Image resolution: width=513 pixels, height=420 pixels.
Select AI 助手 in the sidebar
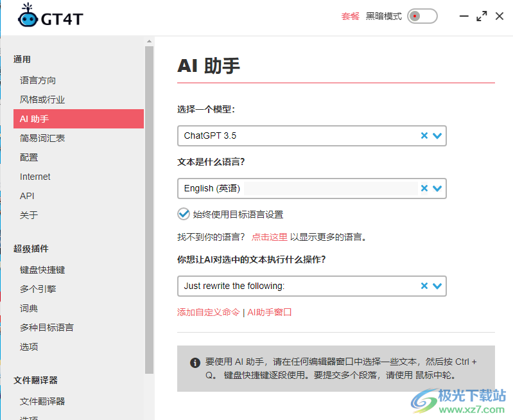point(78,119)
